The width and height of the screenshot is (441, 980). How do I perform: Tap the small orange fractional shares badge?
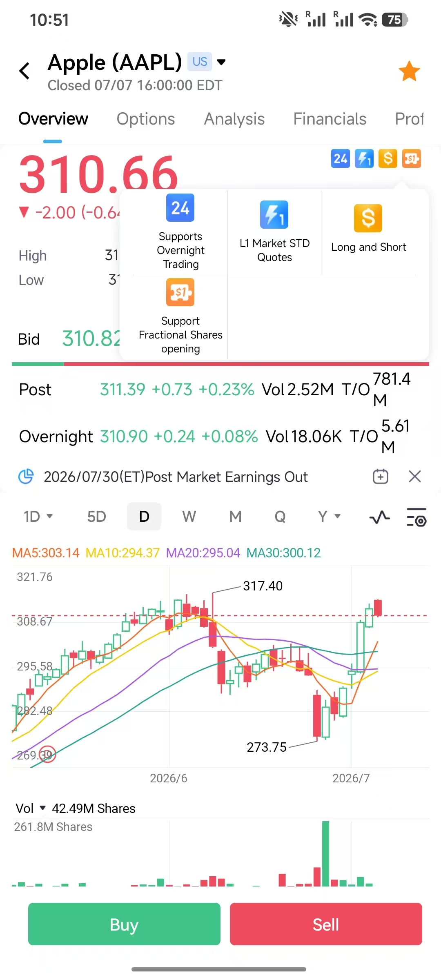click(412, 158)
